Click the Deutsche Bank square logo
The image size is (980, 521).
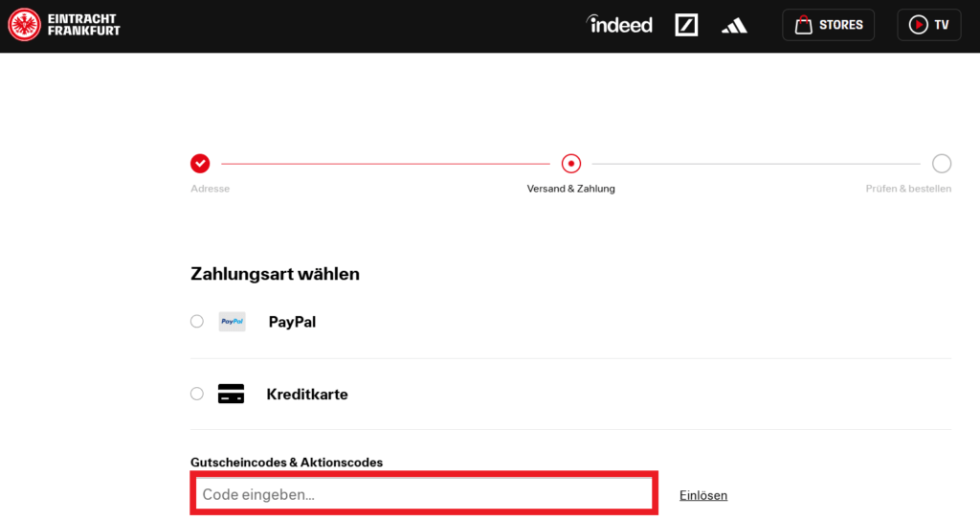[x=686, y=25]
